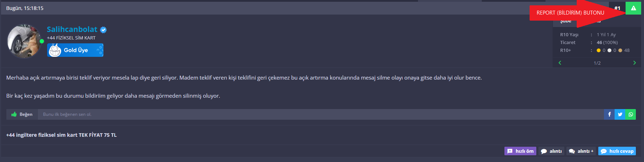Go to previous profile stats page arrow
644x162 pixels.
560,63
